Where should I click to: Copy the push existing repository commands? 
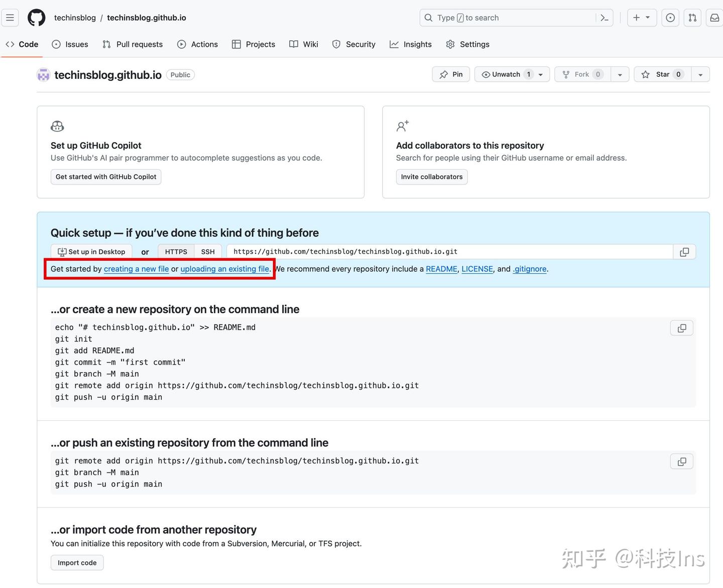(682, 461)
